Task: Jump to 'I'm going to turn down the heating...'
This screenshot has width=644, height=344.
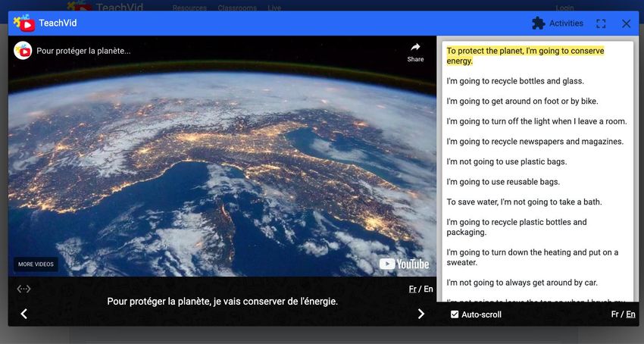Action: pos(533,258)
